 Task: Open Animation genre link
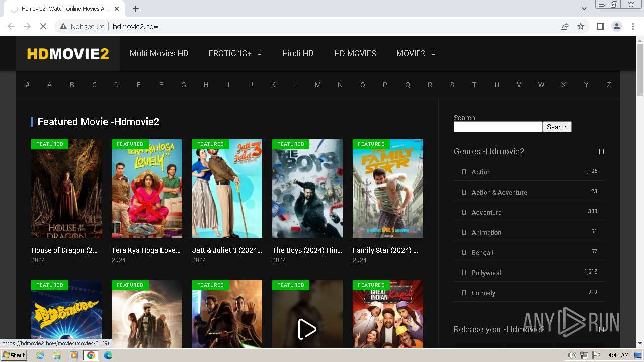(x=487, y=232)
